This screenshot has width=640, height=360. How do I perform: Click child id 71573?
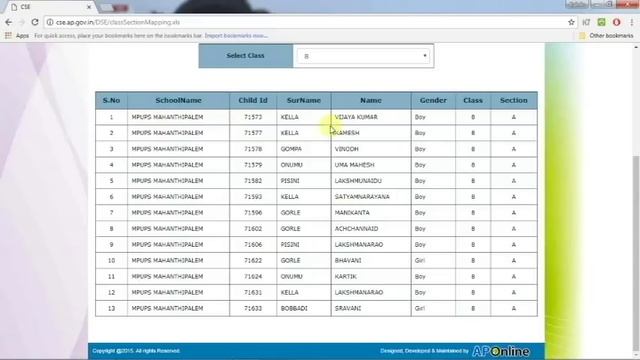253,117
